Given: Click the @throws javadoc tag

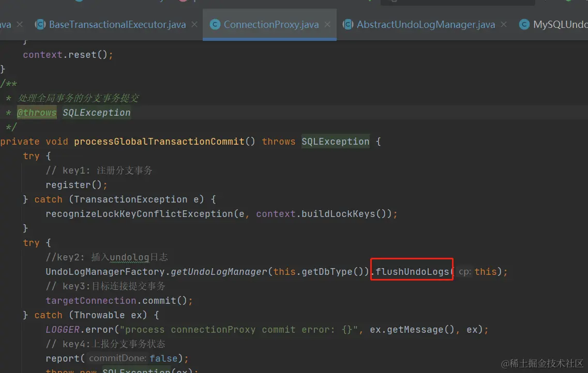Looking at the screenshot, I should pos(37,113).
